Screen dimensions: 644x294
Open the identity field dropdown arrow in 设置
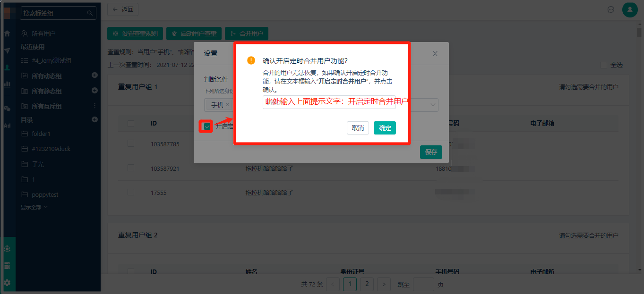point(433,105)
